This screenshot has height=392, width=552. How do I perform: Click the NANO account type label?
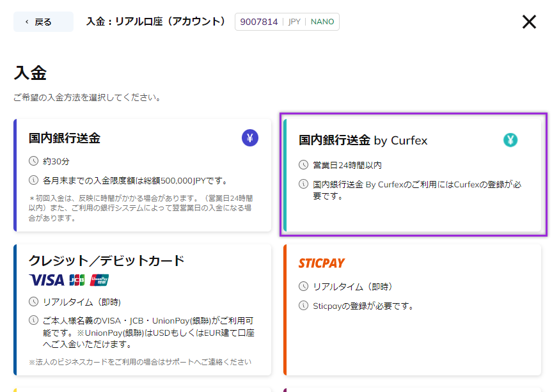click(x=322, y=22)
